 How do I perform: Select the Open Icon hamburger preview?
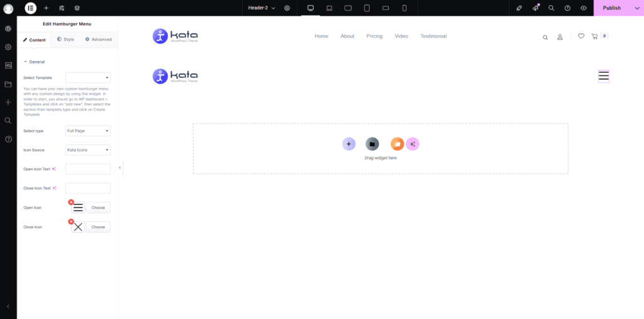pyautogui.click(x=78, y=208)
